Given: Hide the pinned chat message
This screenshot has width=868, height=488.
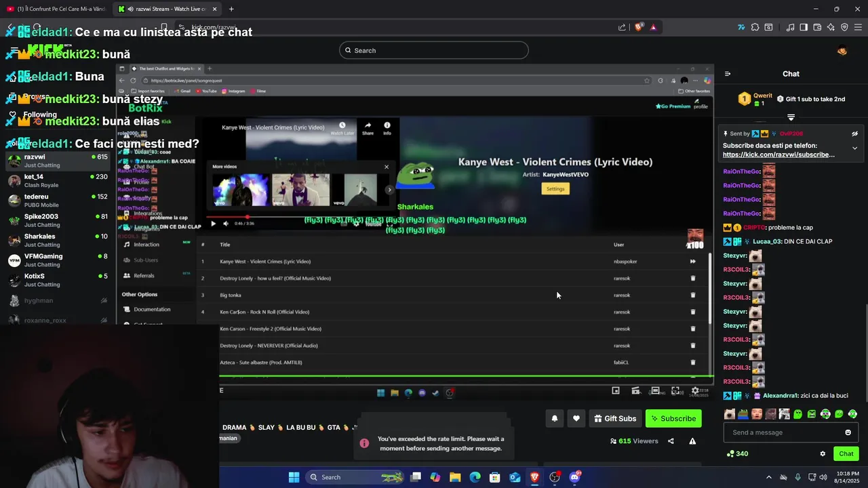Looking at the screenshot, I should 854,134.
